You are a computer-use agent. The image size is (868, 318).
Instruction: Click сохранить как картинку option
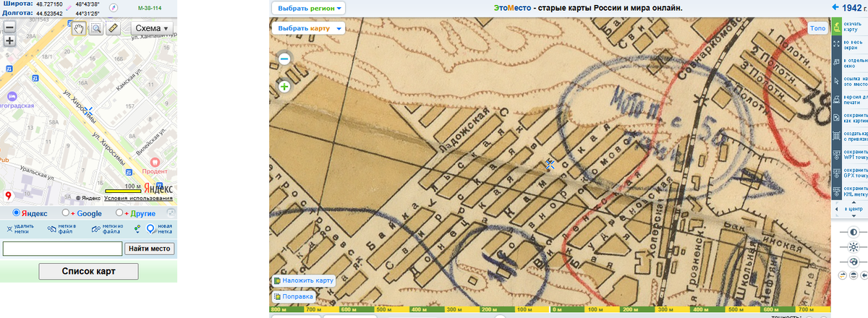point(849,118)
